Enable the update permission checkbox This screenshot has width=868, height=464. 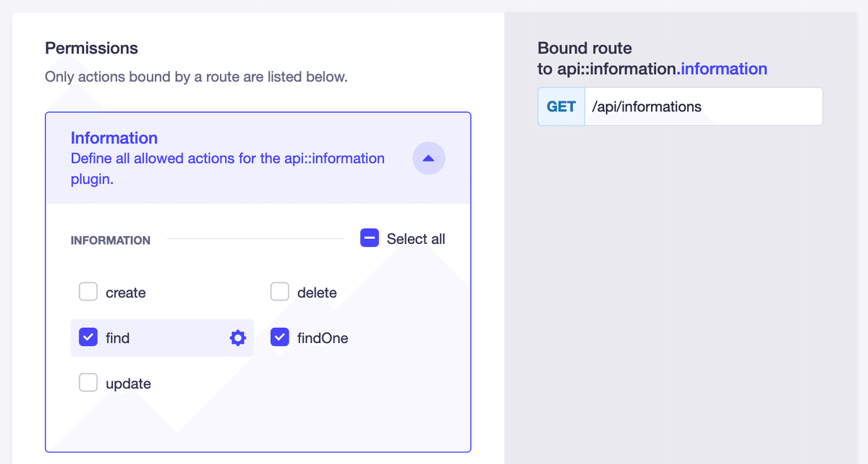click(88, 382)
